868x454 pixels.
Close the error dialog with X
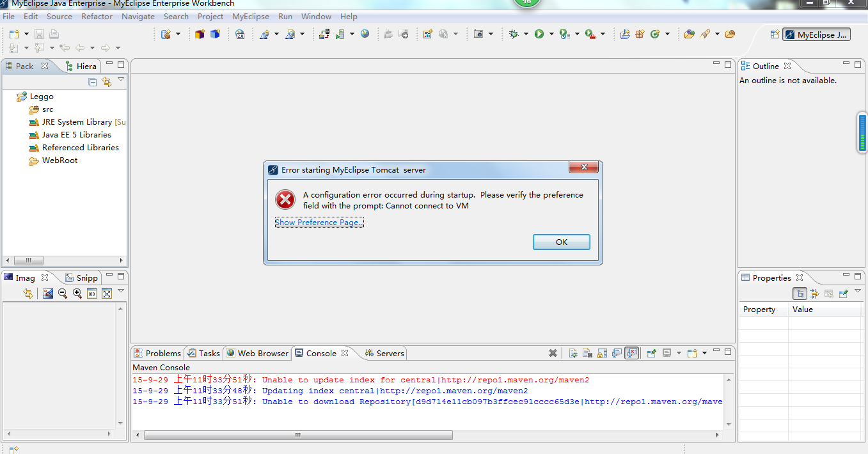pos(584,168)
